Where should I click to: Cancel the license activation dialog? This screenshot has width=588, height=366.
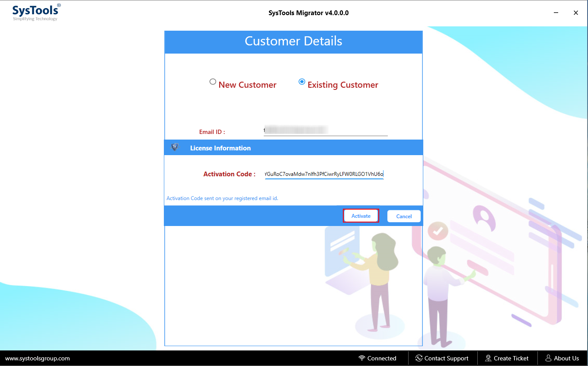coord(404,216)
